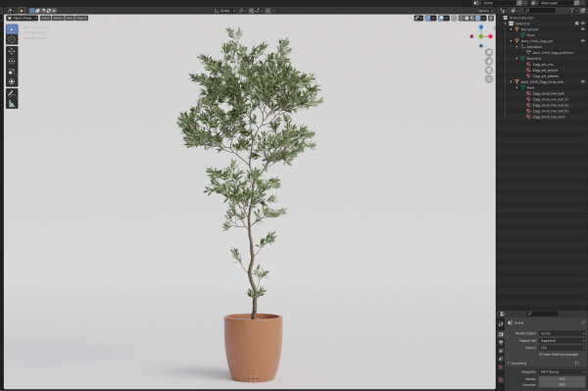Image resolution: width=588 pixels, height=391 pixels.
Task: Select Zagg_pot_clay material in outliner
Action: [x=543, y=65]
